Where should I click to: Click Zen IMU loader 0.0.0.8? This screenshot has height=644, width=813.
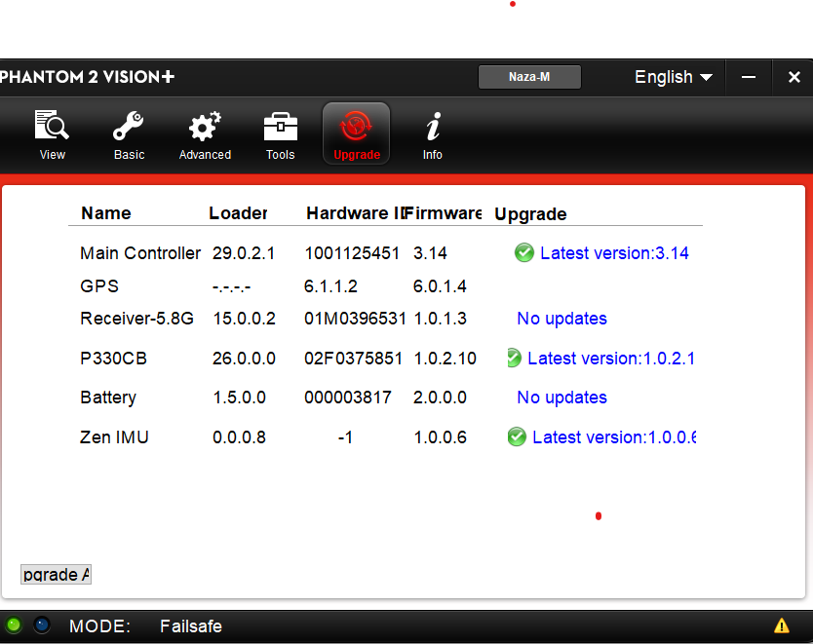(239, 436)
